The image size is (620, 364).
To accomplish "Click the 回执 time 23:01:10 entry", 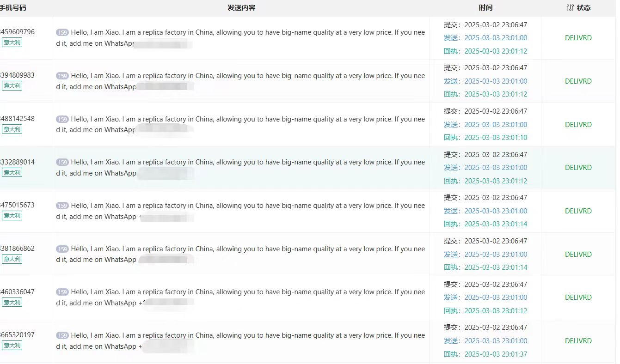I will point(496,138).
